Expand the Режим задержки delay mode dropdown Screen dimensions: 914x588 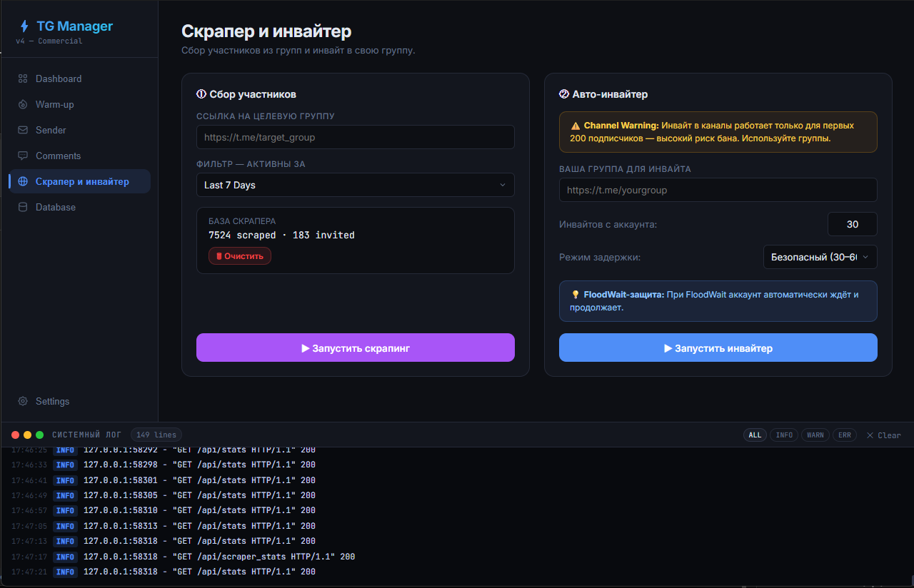click(x=820, y=257)
